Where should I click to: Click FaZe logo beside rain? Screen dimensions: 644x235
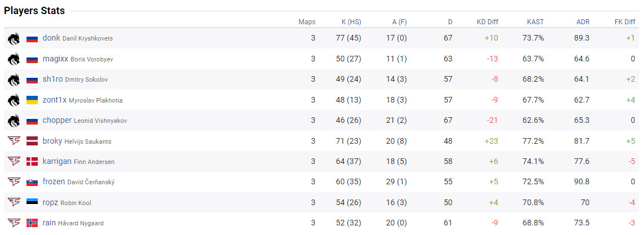pos(14,223)
